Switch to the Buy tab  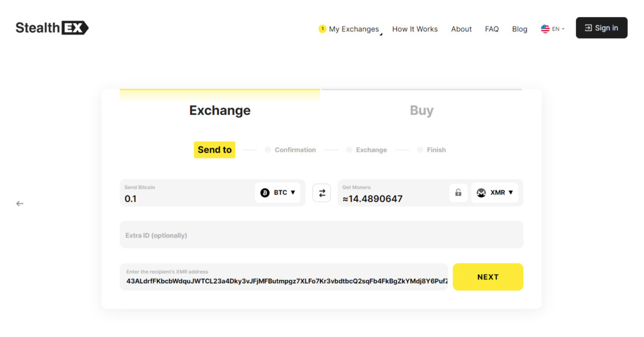[421, 111]
